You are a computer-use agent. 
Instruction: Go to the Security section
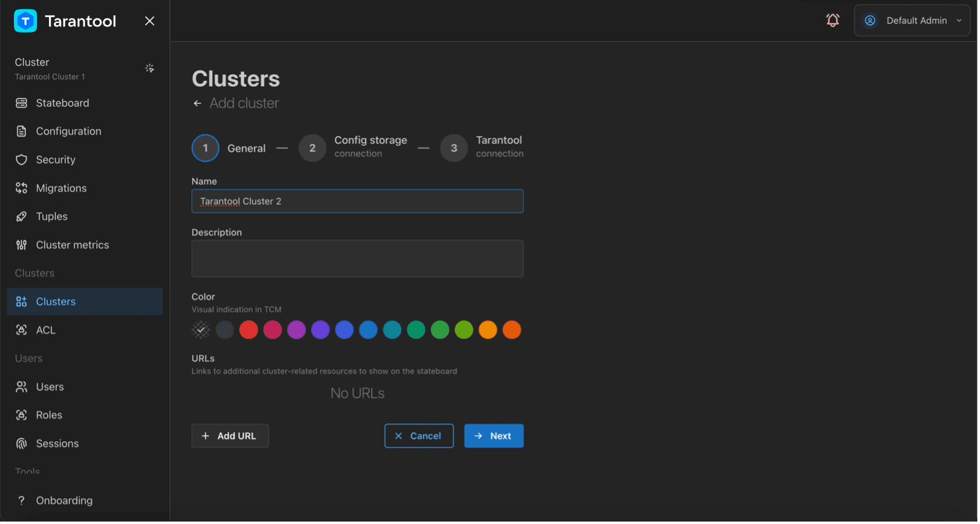[x=85, y=160]
